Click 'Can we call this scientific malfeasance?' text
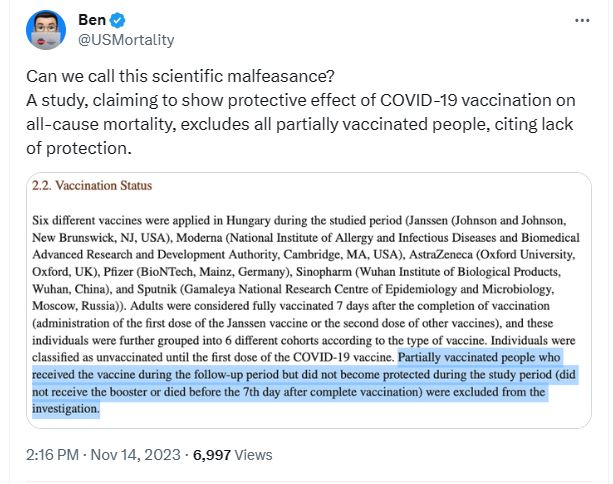The width and height of the screenshot is (613, 484). click(x=180, y=76)
